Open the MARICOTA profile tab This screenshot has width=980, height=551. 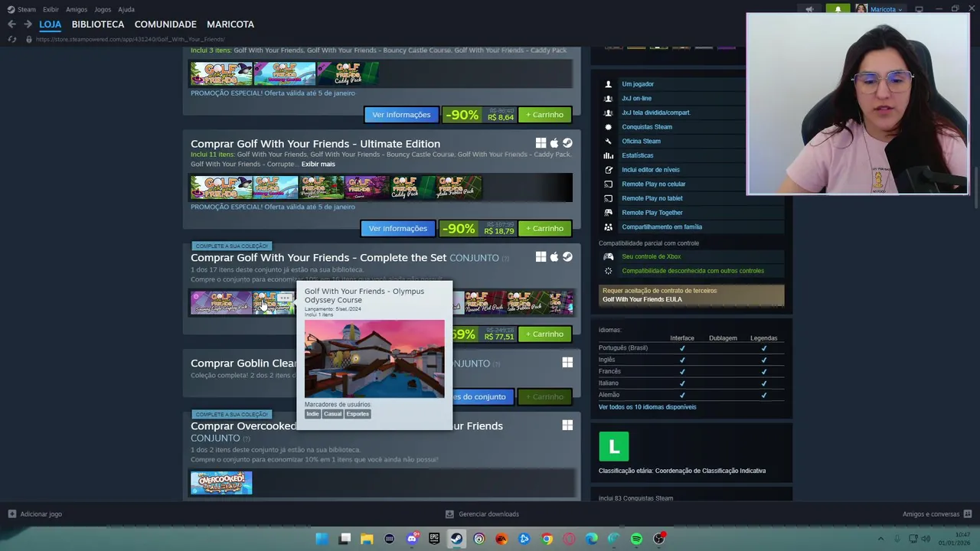tap(230, 24)
